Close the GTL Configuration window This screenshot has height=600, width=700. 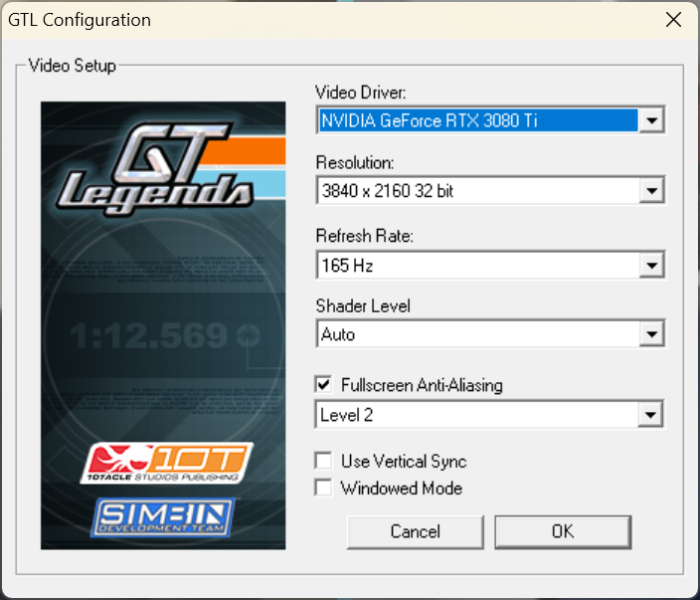[x=673, y=20]
